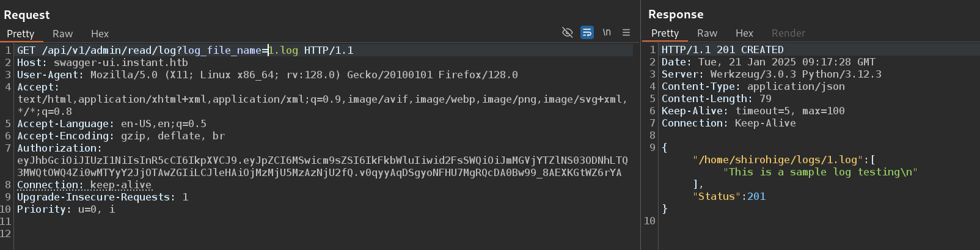Toggle the line wrap button in Request
The width and height of the screenshot is (980, 250).
pos(587,32)
